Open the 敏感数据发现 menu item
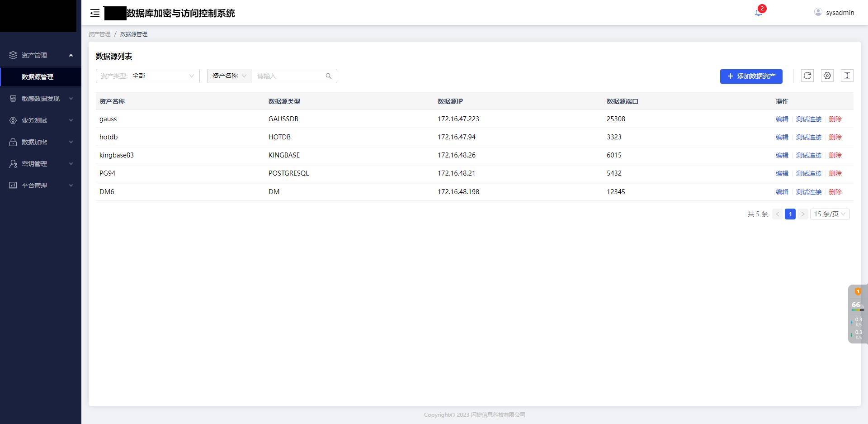Image resolution: width=868 pixels, height=424 pixels. pyautogui.click(x=41, y=99)
